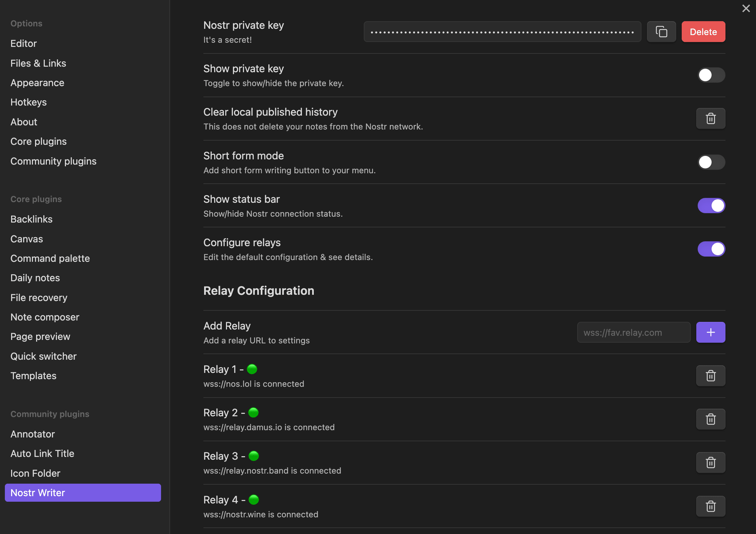The height and width of the screenshot is (534, 756).
Task: Click the copy private key icon
Action: click(x=661, y=31)
